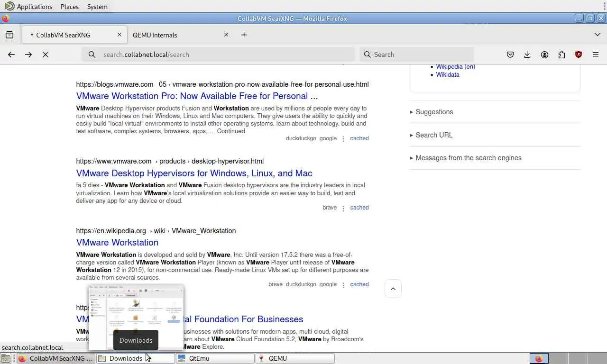This screenshot has width=607, height=364.
Task: Switch to the QtEmu taskbar window
Action: [x=215, y=358]
